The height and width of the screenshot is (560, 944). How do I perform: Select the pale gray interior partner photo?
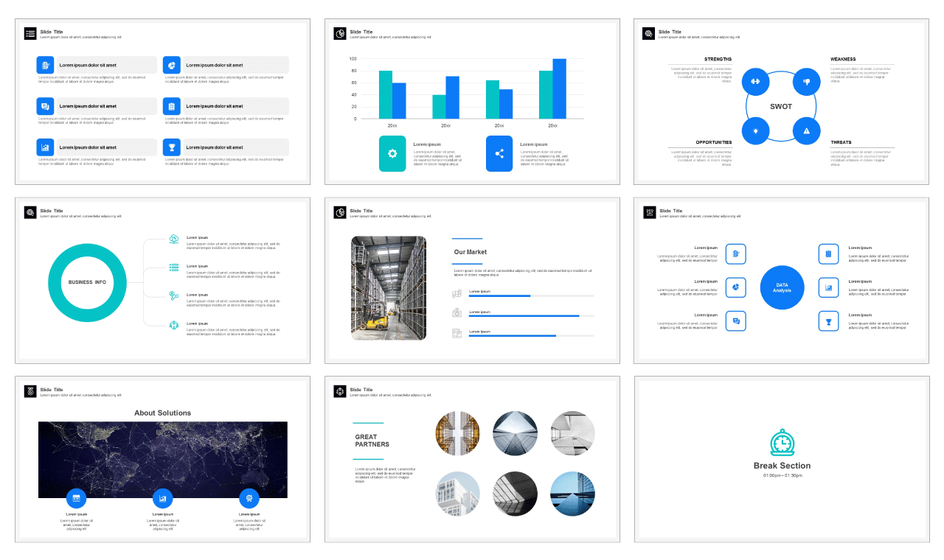(x=572, y=433)
